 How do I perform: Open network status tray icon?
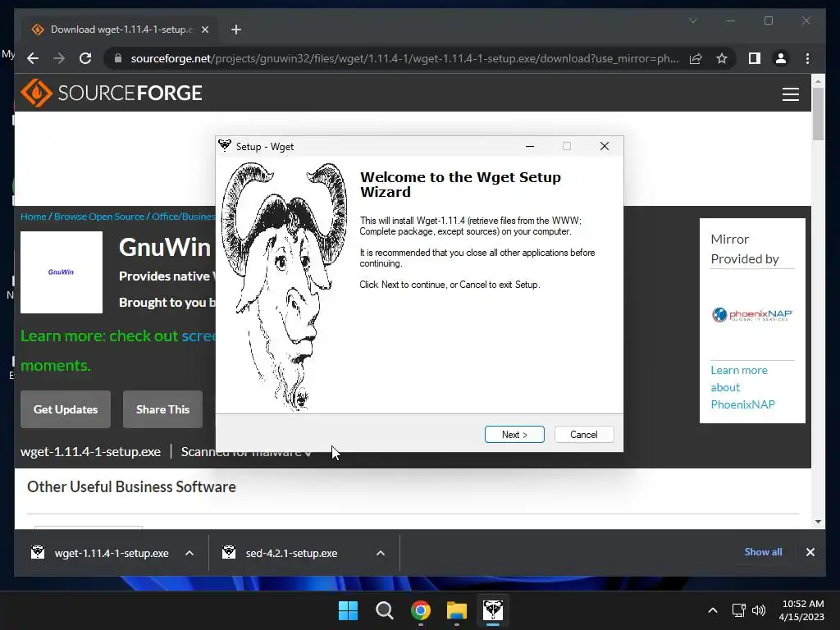coord(739,610)
